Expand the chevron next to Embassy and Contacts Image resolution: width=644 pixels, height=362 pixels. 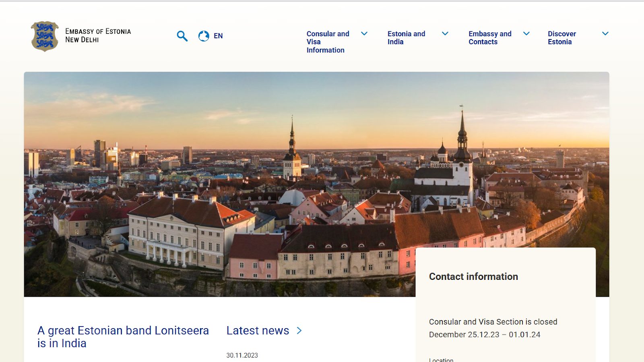click(x=526, y=33)
